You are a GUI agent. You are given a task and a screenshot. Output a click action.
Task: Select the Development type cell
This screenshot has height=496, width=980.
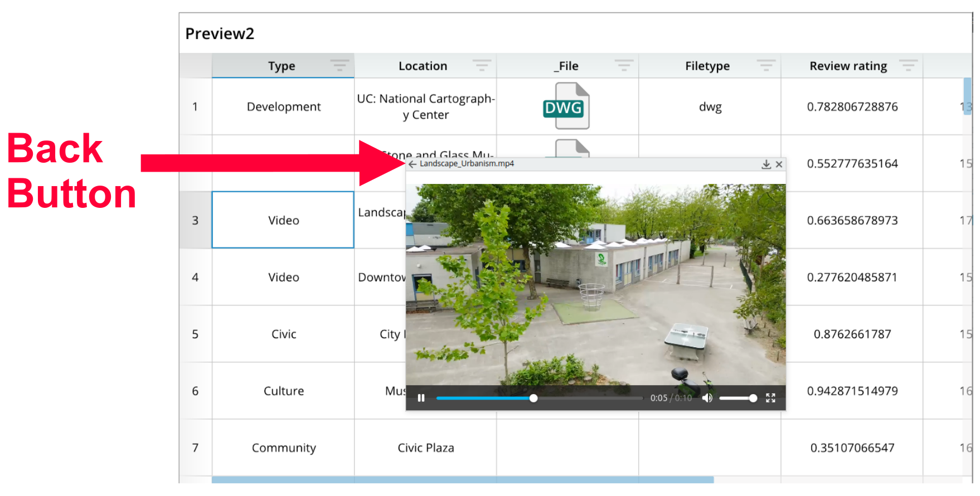283,106
